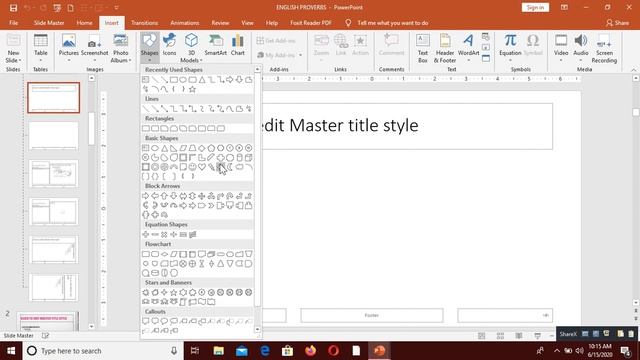Open the Icons gallery
The width and height of the screenshot is (640, 360).
point(169,45)
